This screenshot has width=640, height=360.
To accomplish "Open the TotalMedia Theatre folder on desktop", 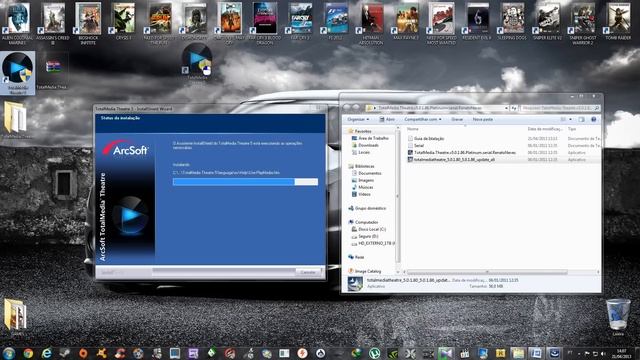I will (x=16, y=120).
